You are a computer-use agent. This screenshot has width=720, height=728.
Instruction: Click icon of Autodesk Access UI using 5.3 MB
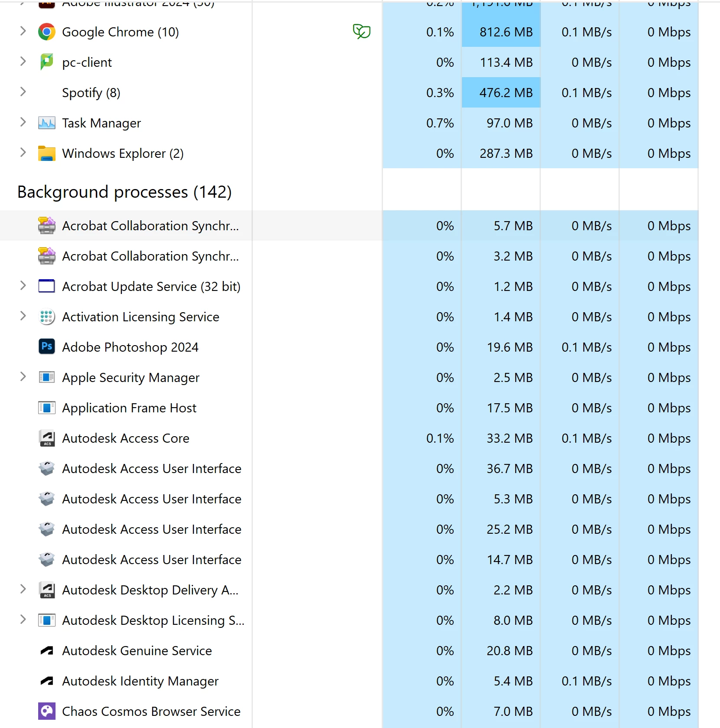46,499
